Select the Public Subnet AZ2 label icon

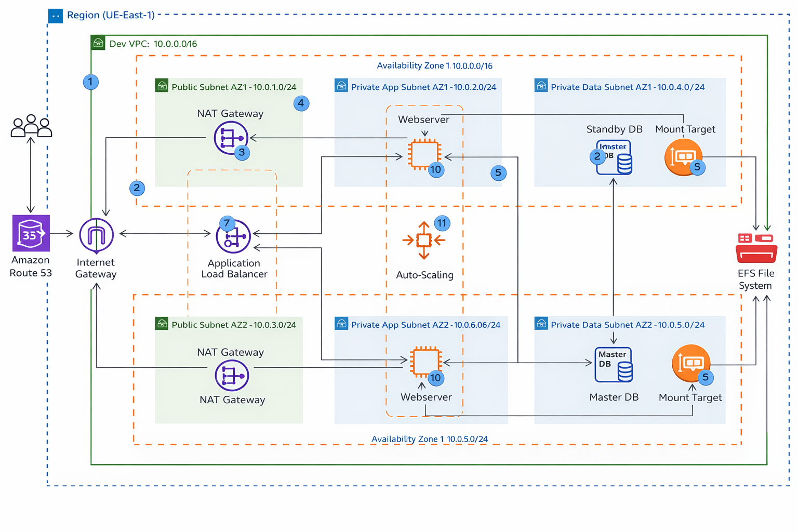point(161,324)
